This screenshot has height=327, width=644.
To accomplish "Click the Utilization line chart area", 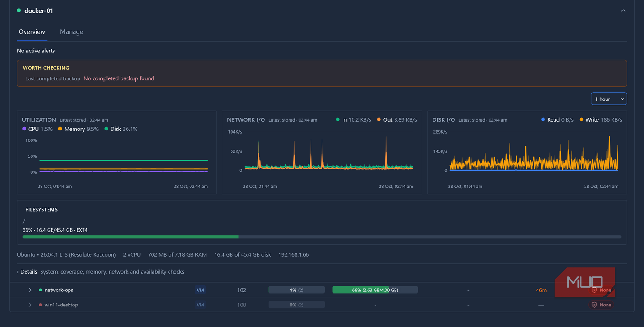I will click(x=123, y=156).
